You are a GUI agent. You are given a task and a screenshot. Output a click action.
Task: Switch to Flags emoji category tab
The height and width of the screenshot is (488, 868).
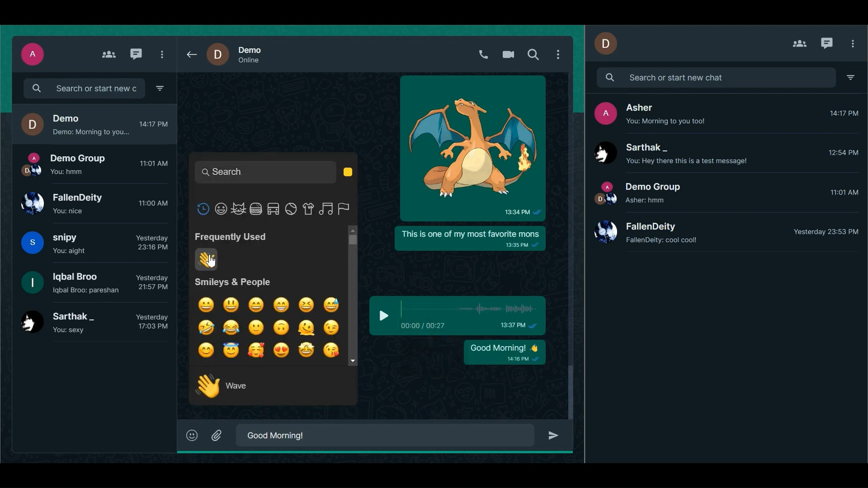click(344, 209)
